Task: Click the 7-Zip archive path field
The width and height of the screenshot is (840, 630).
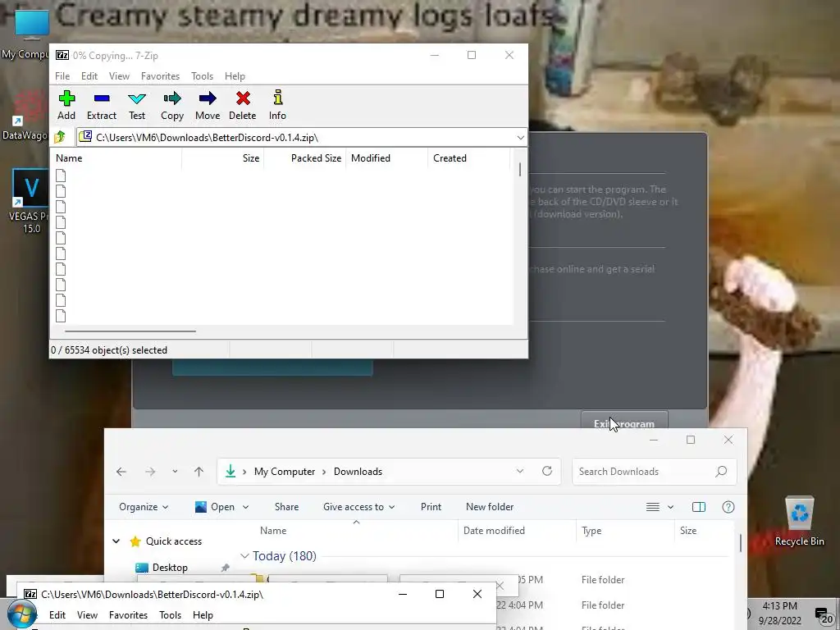Action: tap(302, 138)
